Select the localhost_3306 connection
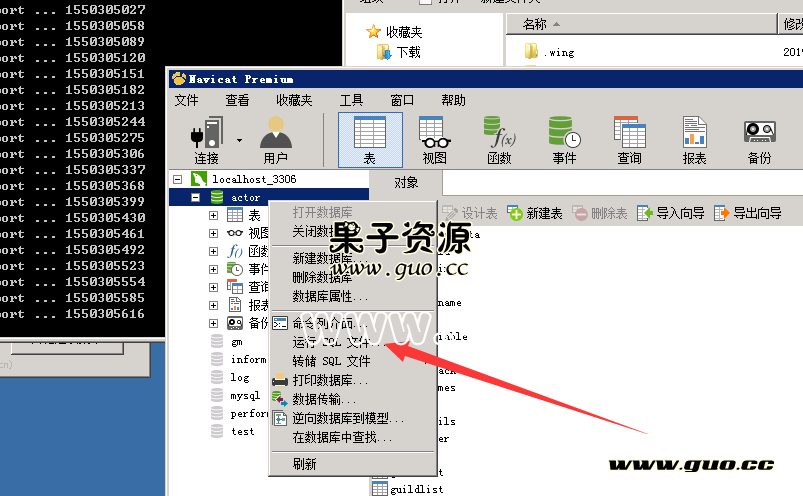Viewport: 803px width, 496px height. 254,179
